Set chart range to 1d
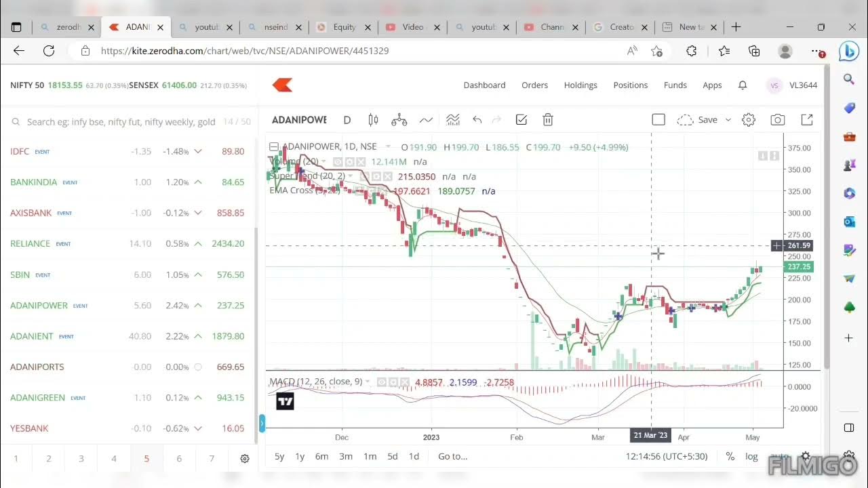The height and width of the screenshot is (488, 868). (x=414, y=457)
